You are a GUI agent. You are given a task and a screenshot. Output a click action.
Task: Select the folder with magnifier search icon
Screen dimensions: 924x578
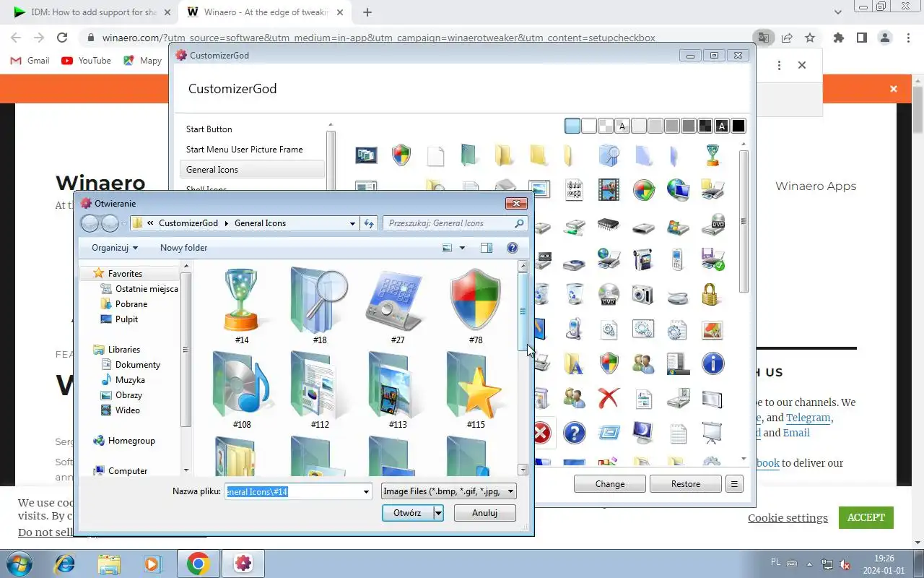pyautogui.click(x=609, y=155)
